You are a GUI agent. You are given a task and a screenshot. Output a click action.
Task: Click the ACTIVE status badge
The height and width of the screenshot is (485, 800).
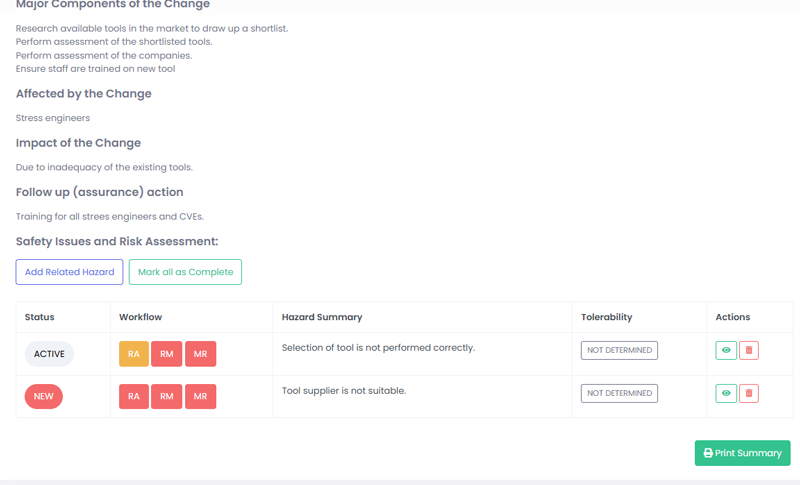click(x=49, y=354)
